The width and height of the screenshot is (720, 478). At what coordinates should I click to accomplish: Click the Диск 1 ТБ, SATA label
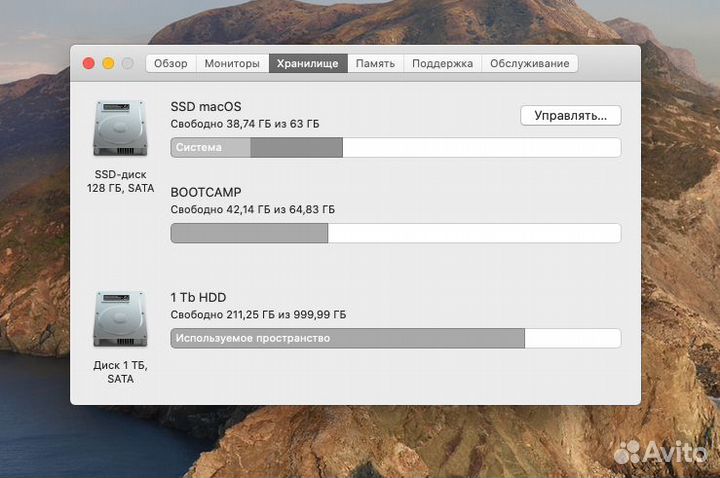120,372
